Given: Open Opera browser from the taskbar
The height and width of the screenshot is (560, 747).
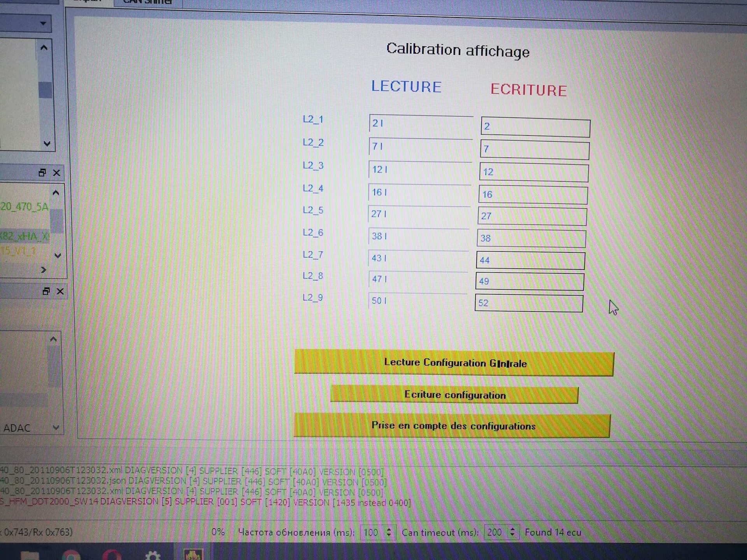Looking at the screenshot, I should (x=112, y=555).
